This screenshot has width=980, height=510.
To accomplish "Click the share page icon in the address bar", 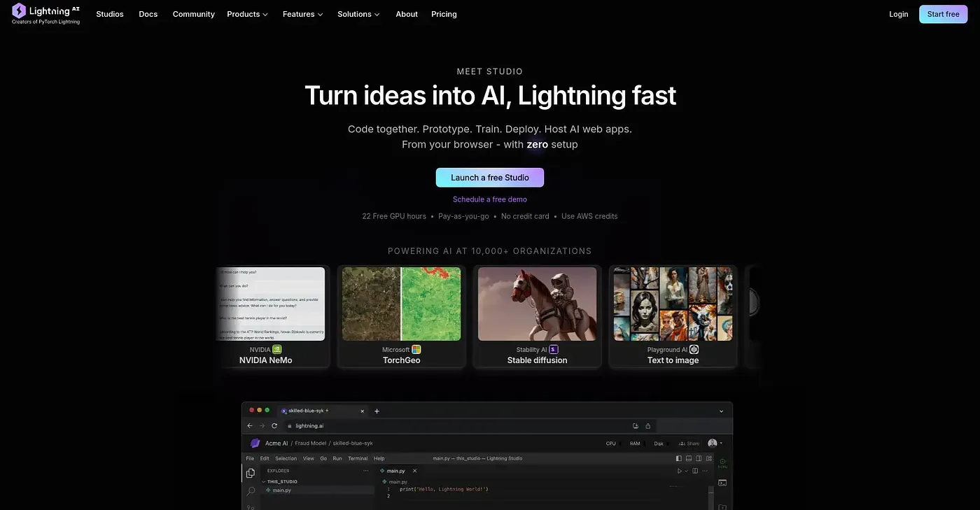I will 648,425.
